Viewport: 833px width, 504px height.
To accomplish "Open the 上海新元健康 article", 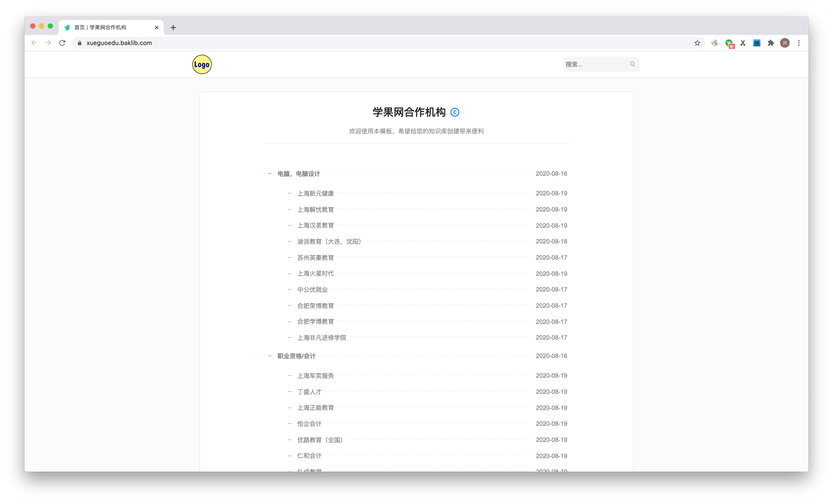I will pyautogui.click(x=315, y=194).
